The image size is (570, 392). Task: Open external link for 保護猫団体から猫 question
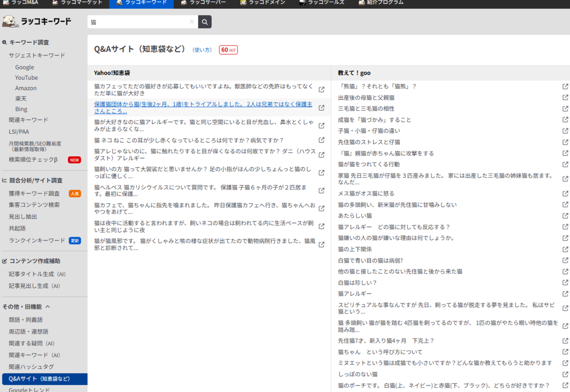(322, 107)
